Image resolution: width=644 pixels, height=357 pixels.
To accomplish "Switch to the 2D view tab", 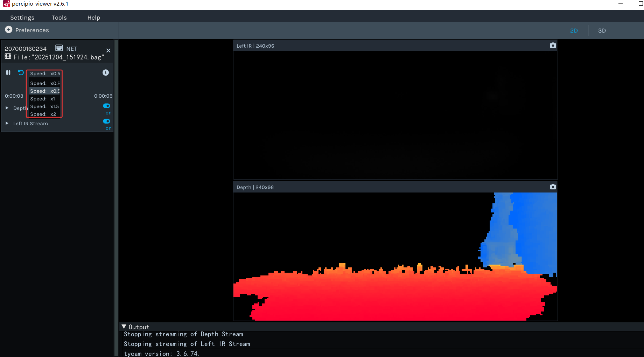I will tap(574, 30).
